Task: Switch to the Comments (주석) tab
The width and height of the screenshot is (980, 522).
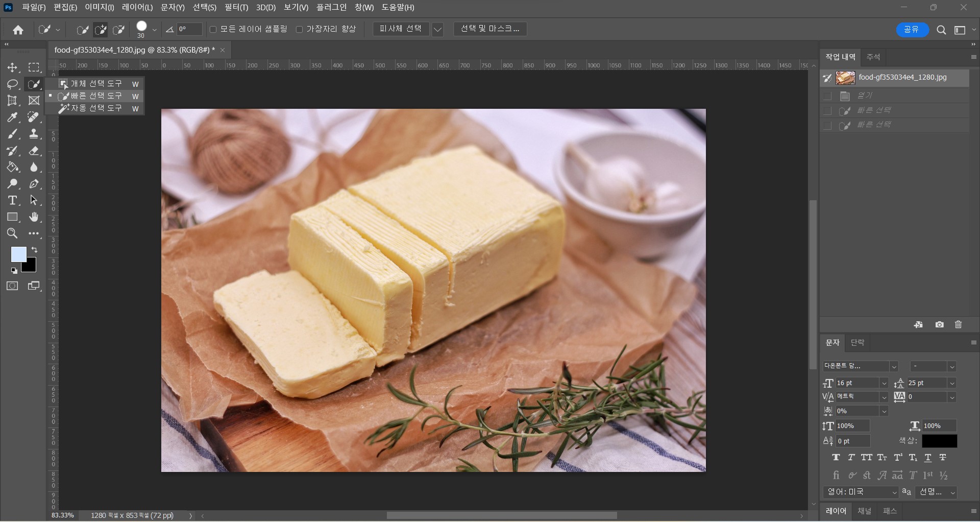Action: 873,57
